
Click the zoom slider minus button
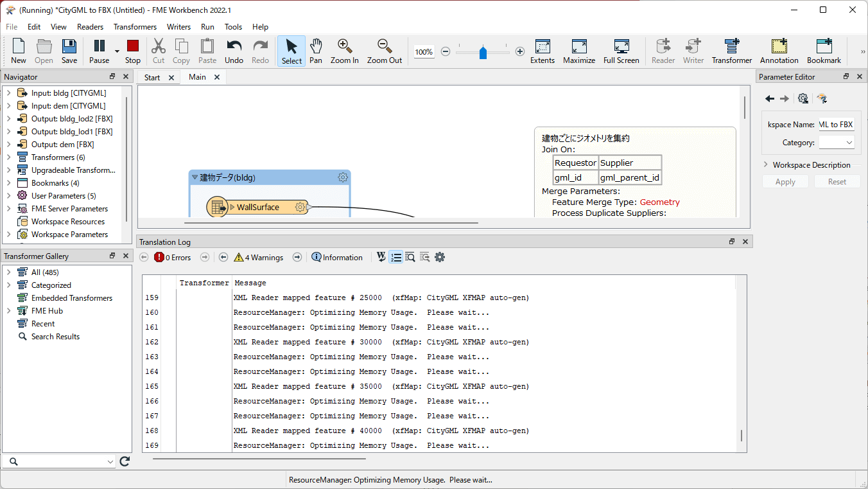coord(446,51)
